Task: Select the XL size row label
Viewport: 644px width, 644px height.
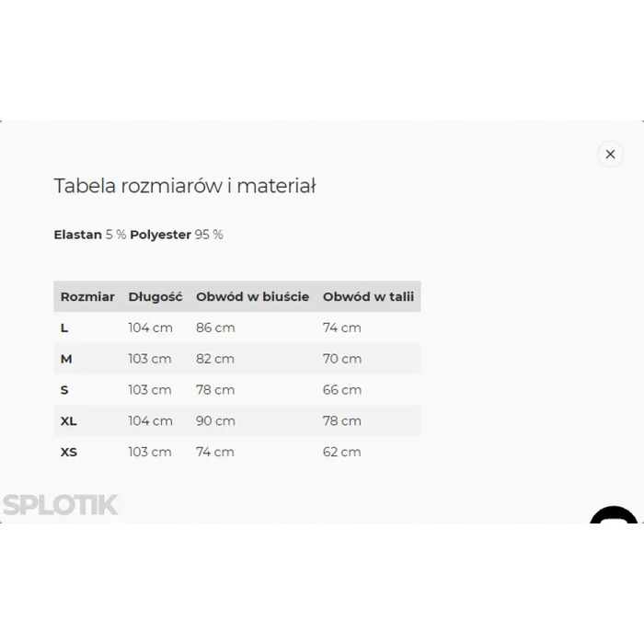Action: (x=69, y=421)
